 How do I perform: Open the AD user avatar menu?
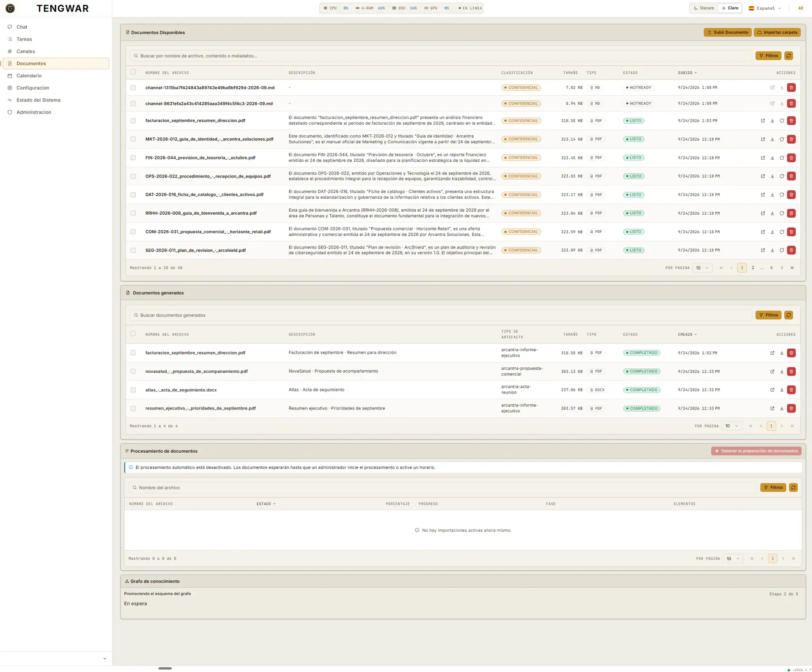pos(801,8)
